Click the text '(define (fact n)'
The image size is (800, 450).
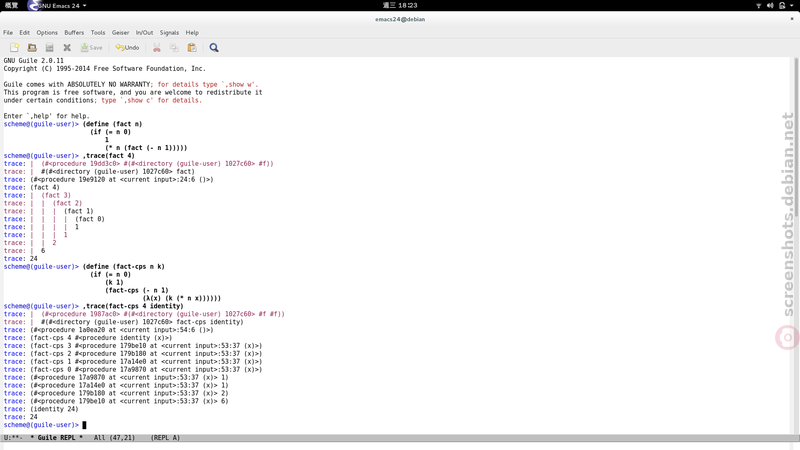click(x=112, y=124)
